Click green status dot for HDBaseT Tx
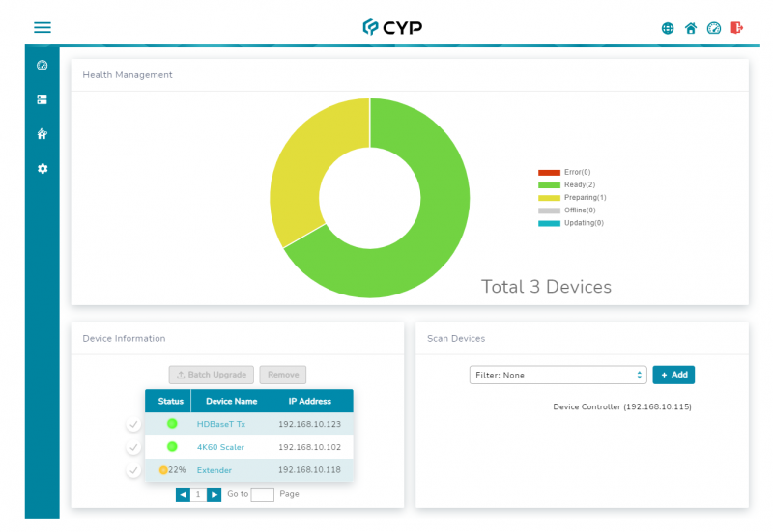Image resolution: width=773 pixels, height=532 pixels. (172, 424)
